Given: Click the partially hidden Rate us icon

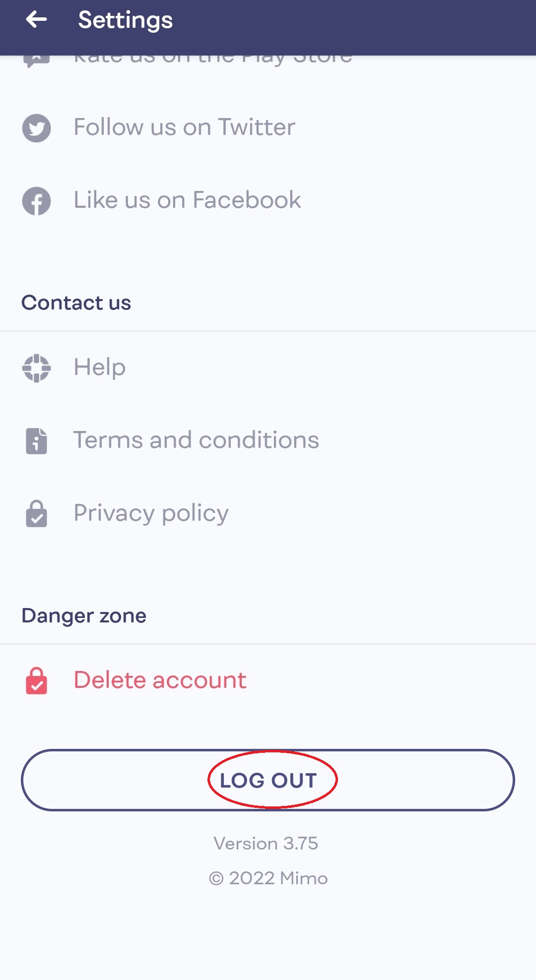Looking at the screenshot, I should 36,60.
